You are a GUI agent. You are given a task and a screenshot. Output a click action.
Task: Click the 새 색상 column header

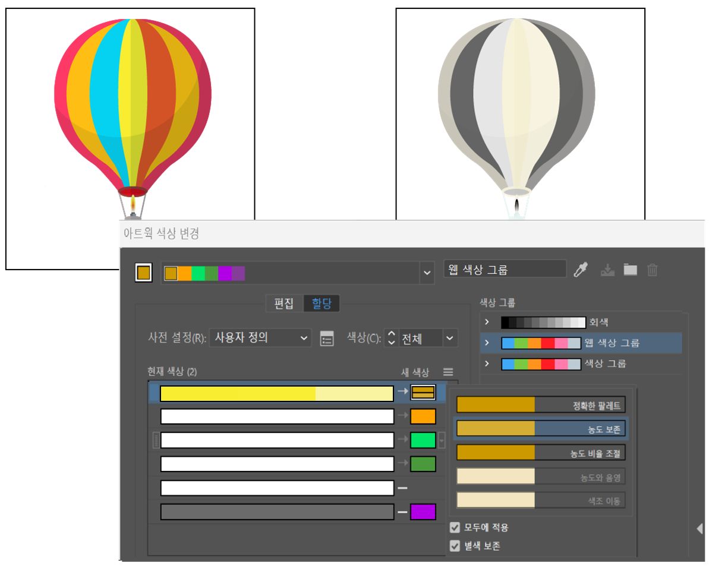point(415,372)
